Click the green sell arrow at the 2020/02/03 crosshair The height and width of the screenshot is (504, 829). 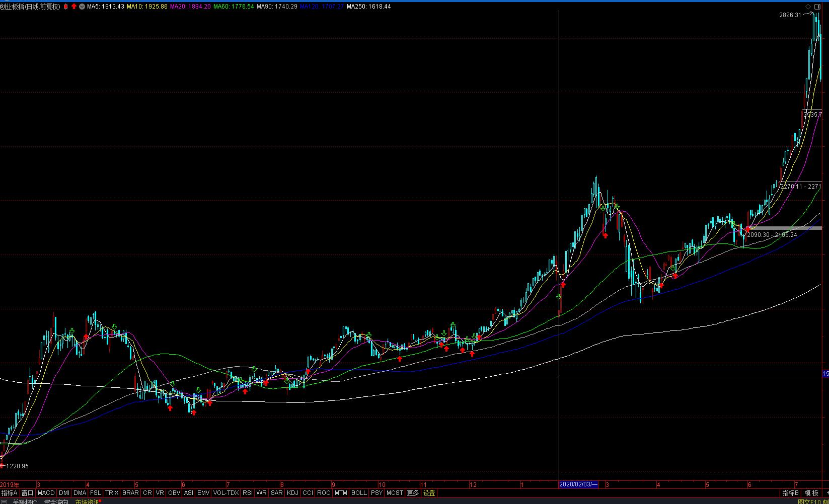point(559,297)
